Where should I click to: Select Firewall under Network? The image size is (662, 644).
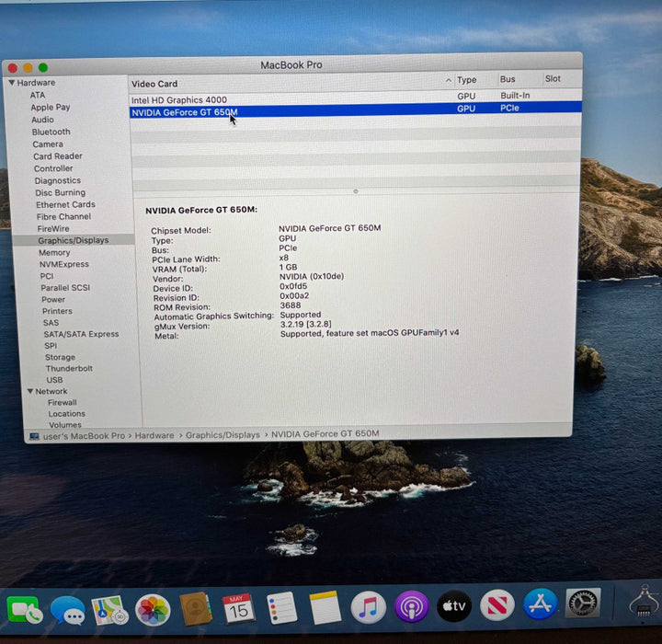tap(63, 402)
